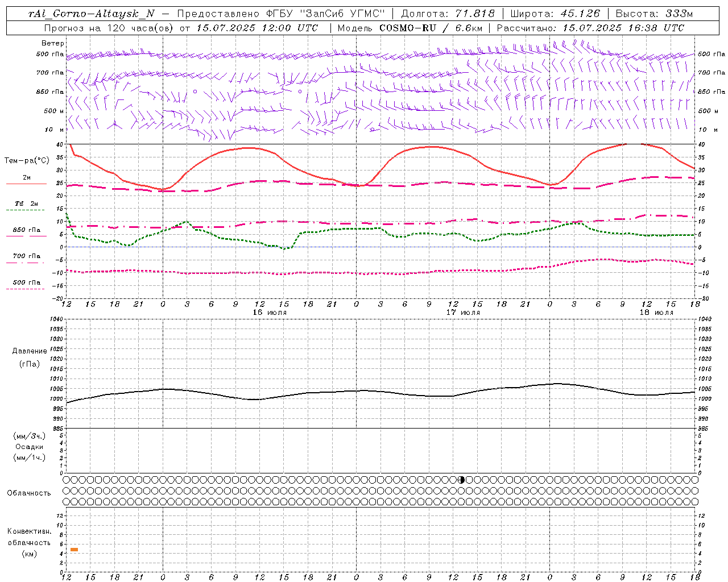
Task: Click the Модель COSMO-RU / 6.6км text
Action: tap(410, 28)
